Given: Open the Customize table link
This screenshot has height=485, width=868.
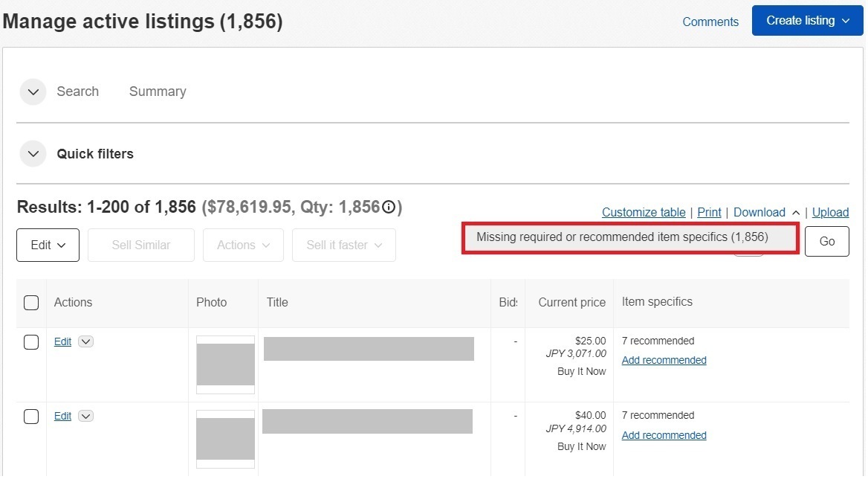Looking at the screenshot, I should tap(644, 213).
